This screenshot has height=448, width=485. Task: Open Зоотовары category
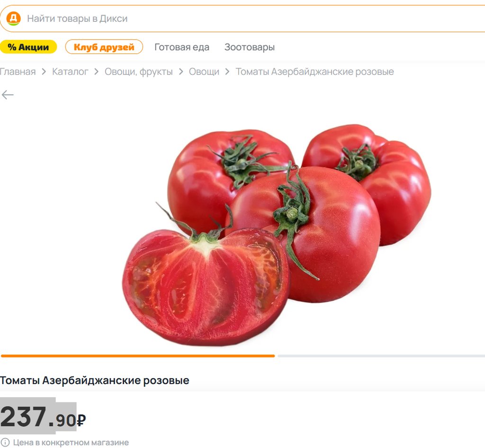[250, 47]
